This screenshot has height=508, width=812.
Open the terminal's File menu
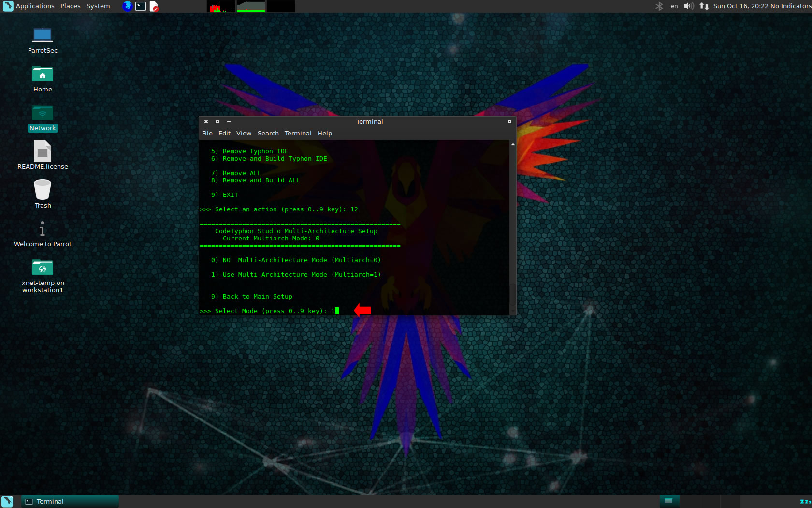coord(207,134)
